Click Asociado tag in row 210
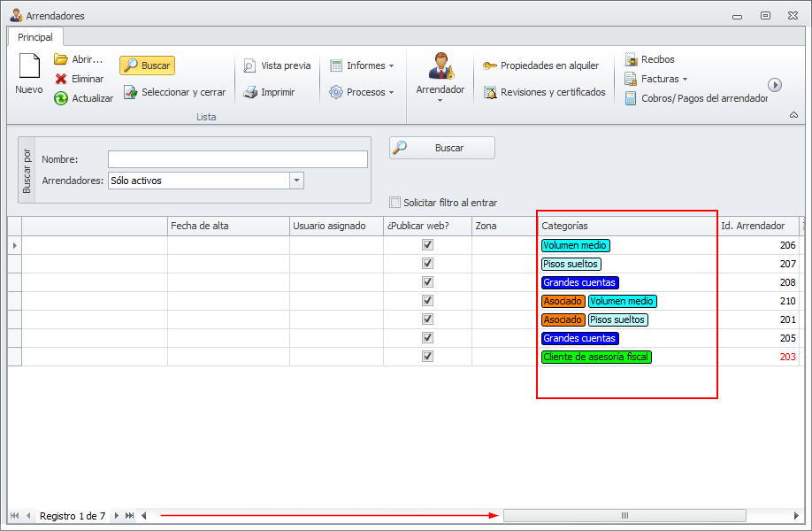 (x=563, y=301)
